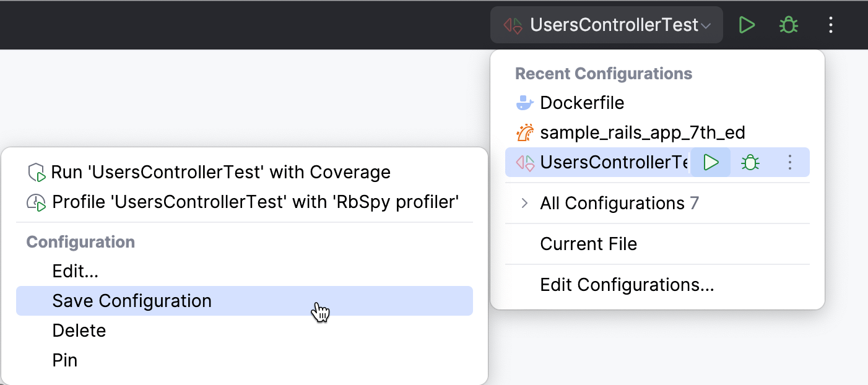The height and width of the screenshot is (385, 868).
Task: Click the Coverage shield icon in context menu
Action: 36,172
